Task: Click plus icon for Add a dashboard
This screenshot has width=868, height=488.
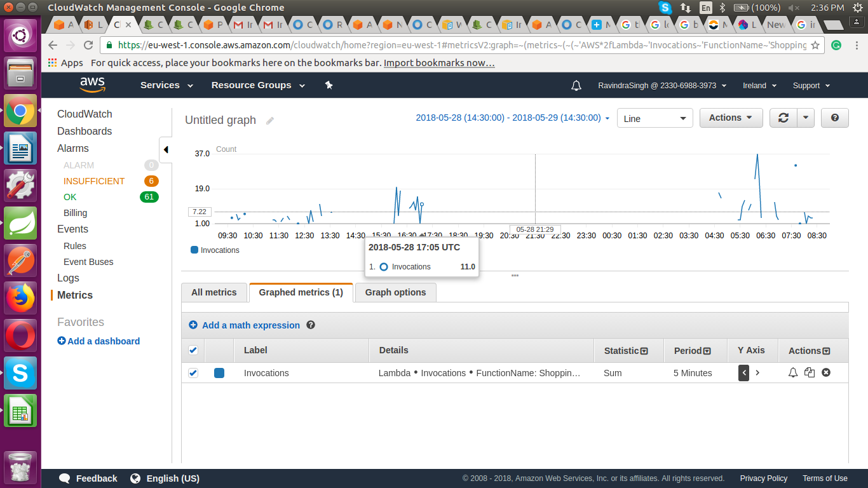Action: [62, 341]
